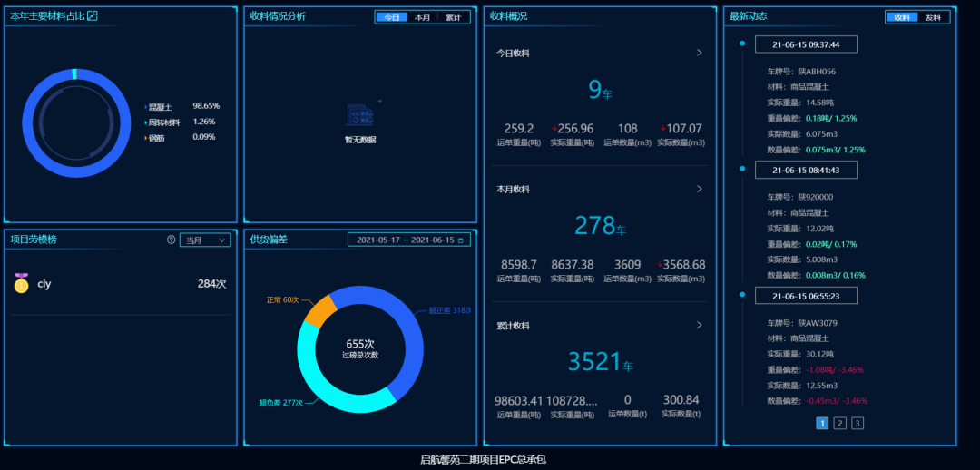Expand the 今日收料 details arrow
Screen dimensions: 980x470
click(699, 53)
